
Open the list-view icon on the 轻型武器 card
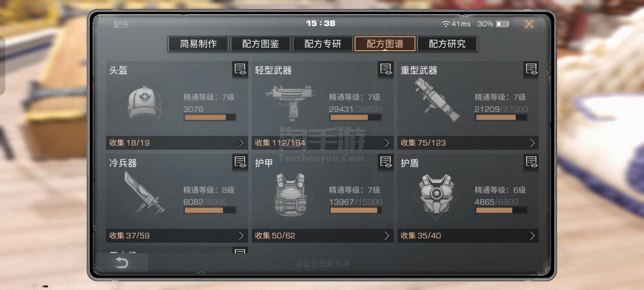point(386,69)
